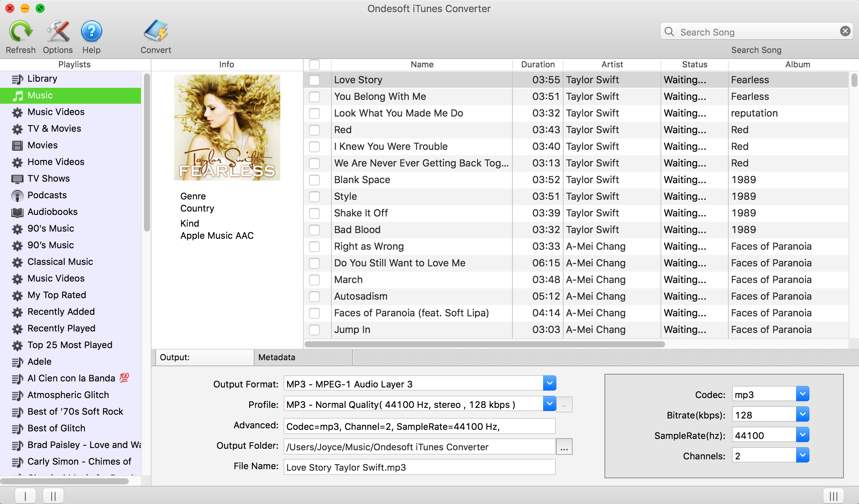Switch to the Metadata tab
859x504 pixels.
pos(277,357)
